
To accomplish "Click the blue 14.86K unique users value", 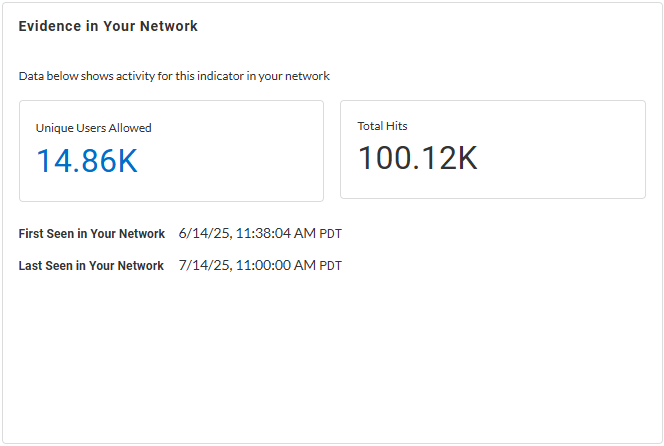I will (x=87, y=161).
